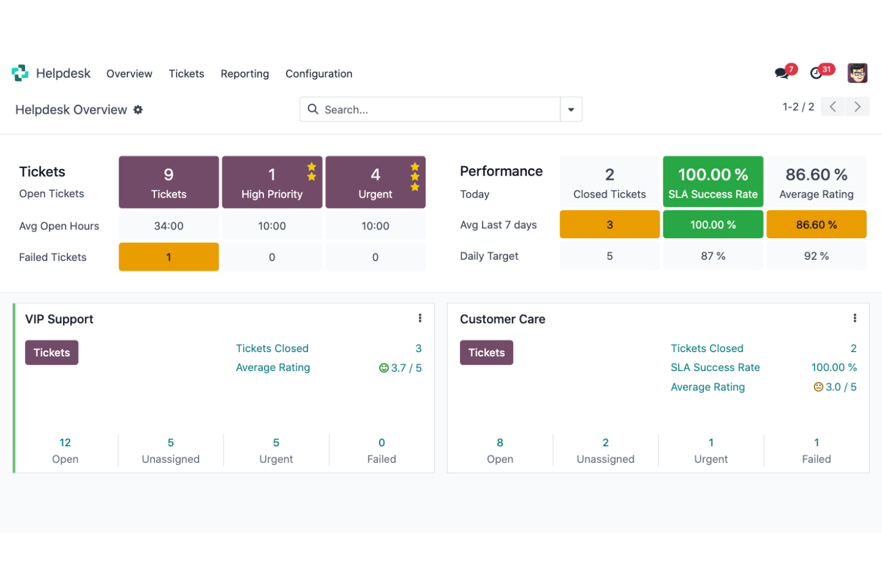Screen dimensions: 882x588
Task: Open Customer Care 1 Failed tickets
Action: coord(816,451)
